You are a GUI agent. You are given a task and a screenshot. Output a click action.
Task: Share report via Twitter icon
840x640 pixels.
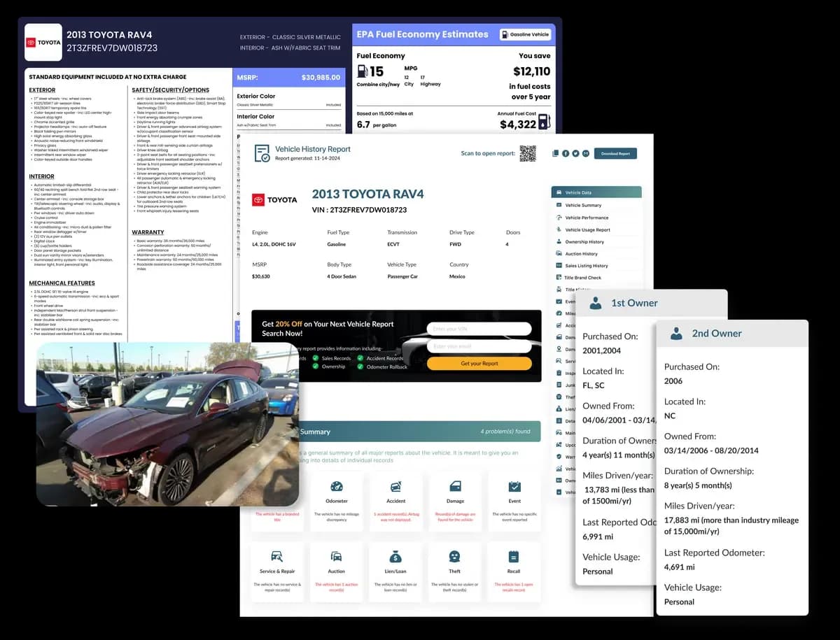575,153
